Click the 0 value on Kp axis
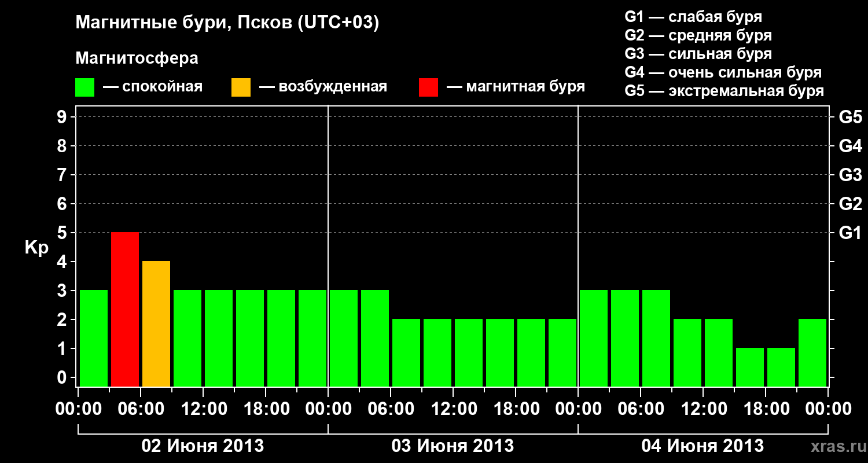Screen dimensions: 868x463 [63, 377]
